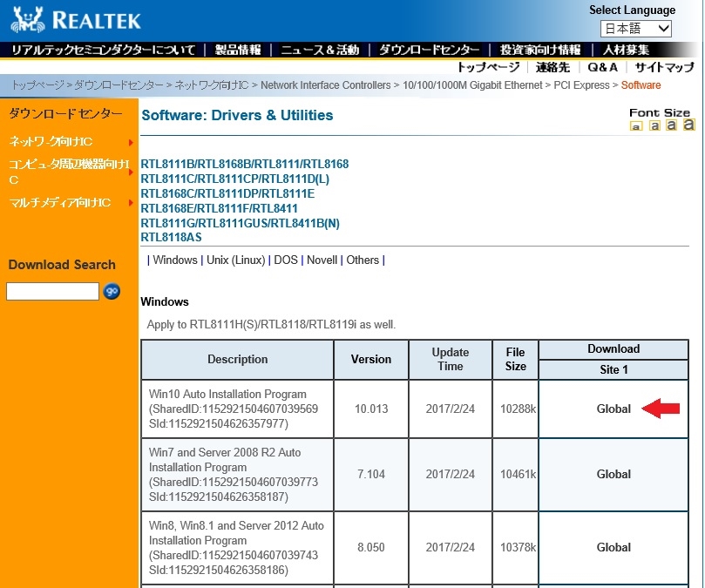Screen dimensions: 705x588
Task: Open 投資家向け情報 menu
Action: coord(540,50)
